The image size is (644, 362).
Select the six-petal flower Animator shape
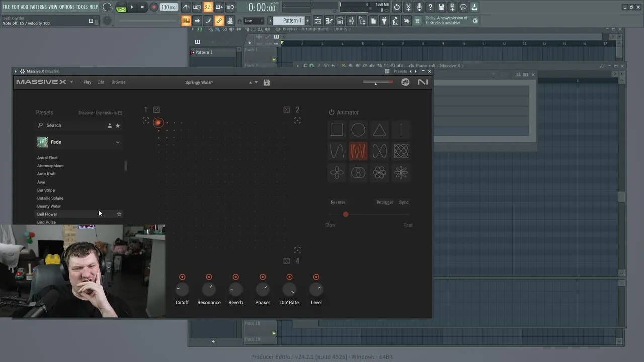pyautogui.click(x=380, y=173)
